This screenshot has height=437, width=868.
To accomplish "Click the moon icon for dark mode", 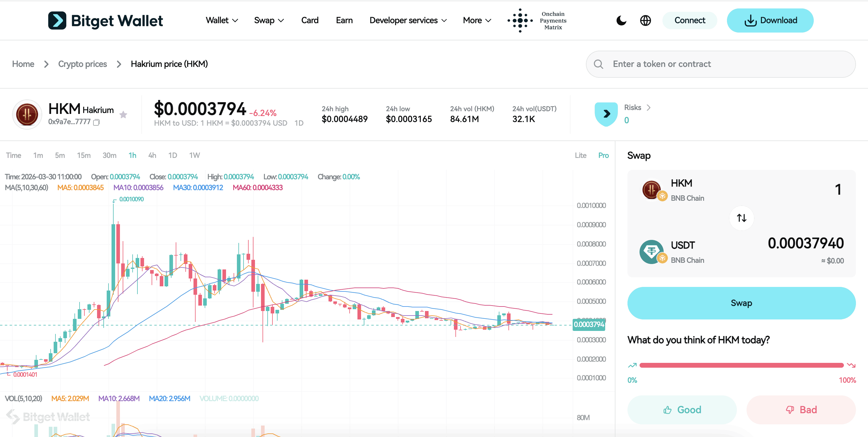I will tap(621, 20).
